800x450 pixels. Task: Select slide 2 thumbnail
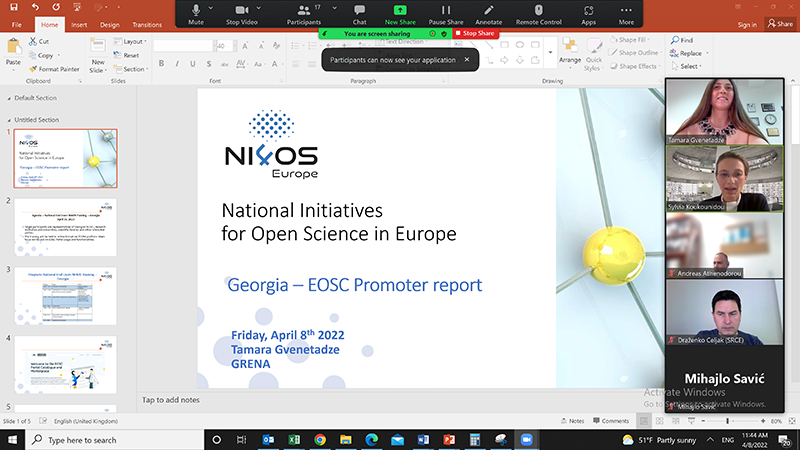(65, 227)
